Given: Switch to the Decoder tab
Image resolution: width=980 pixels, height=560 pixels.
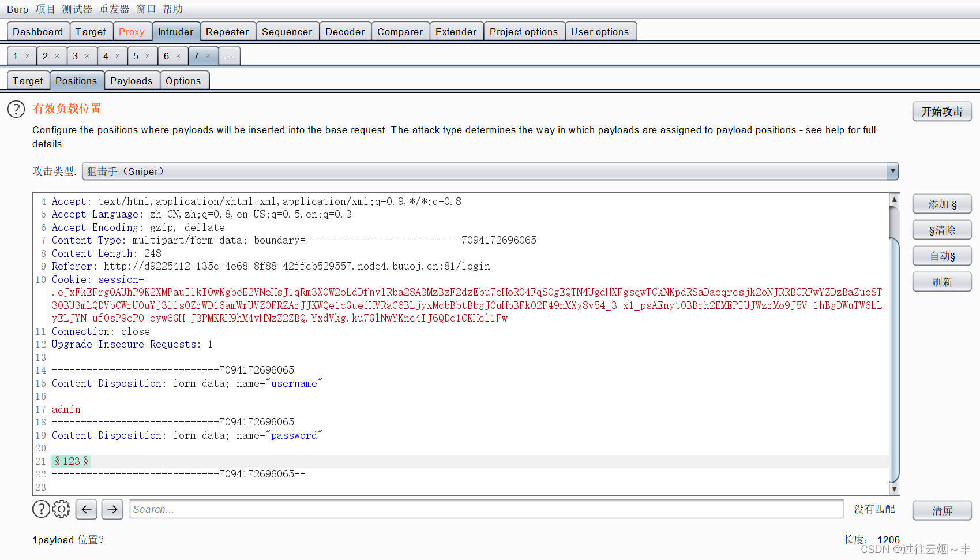Looking at the screenshot, I should (345, 32).
